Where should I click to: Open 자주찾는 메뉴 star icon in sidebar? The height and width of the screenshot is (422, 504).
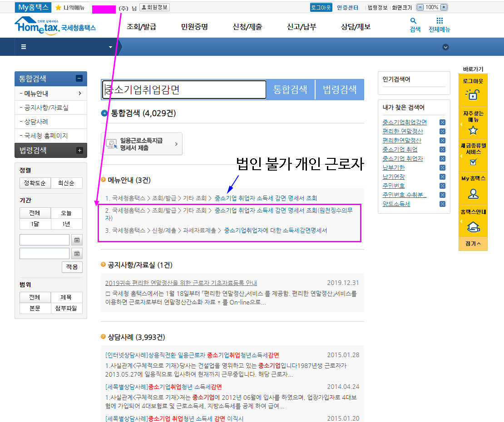click(473, 130)
